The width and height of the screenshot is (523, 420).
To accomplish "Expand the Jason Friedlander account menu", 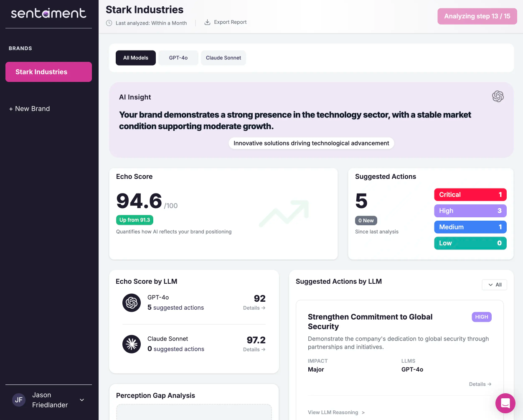I will (x=82, y=400).
